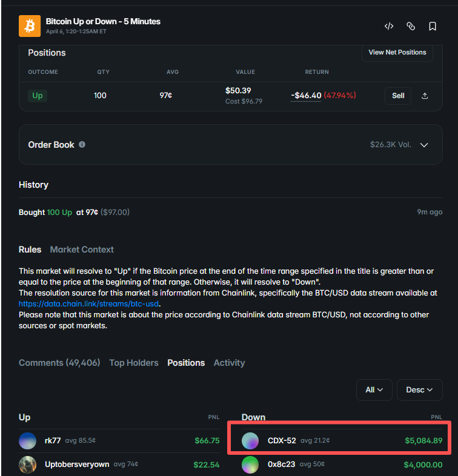The image size is (458, 476).
Task: Click the History section heading
Action: (33, 185)
